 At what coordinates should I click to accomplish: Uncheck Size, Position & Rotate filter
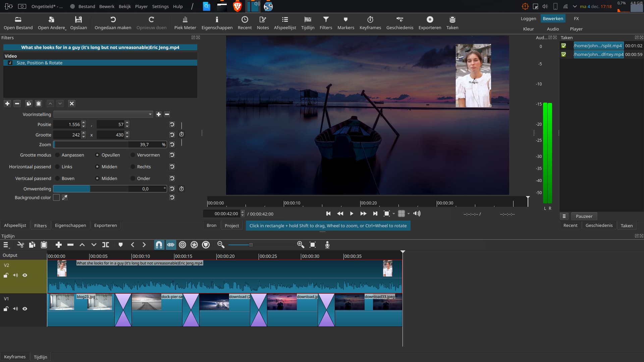click(x=10, y=63)
